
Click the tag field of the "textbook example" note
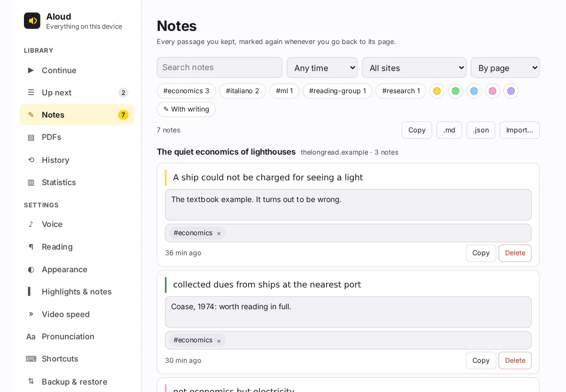click(348, 233)
